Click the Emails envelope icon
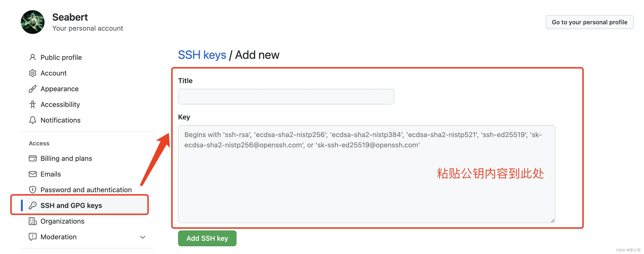 click(x=32, y=174)
